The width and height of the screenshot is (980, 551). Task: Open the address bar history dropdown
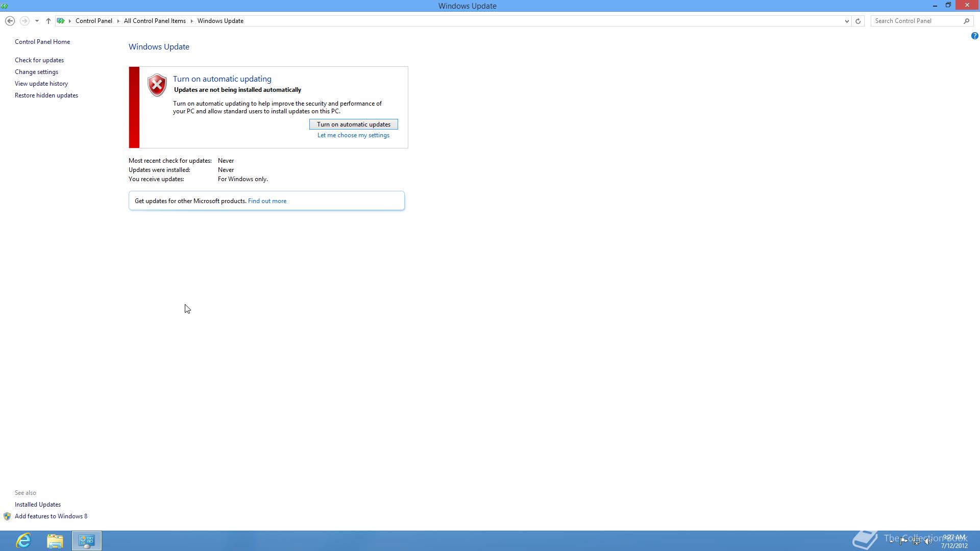point(847,21)
